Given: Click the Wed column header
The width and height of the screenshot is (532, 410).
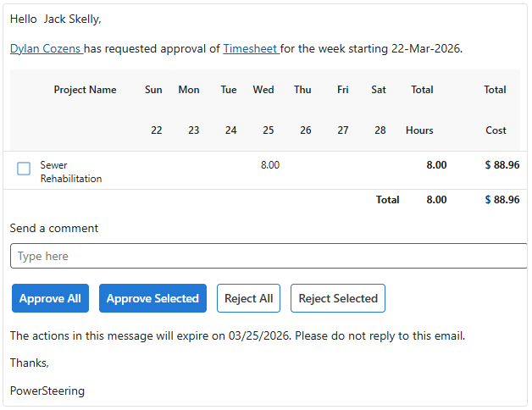Looking at the screenshot, I should point(263,90).
